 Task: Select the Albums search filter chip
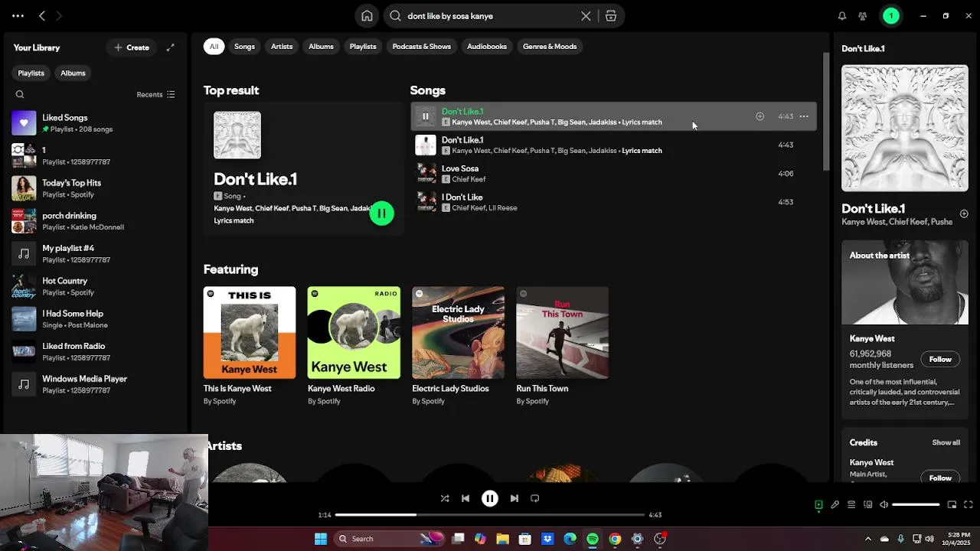coord(321,47)
